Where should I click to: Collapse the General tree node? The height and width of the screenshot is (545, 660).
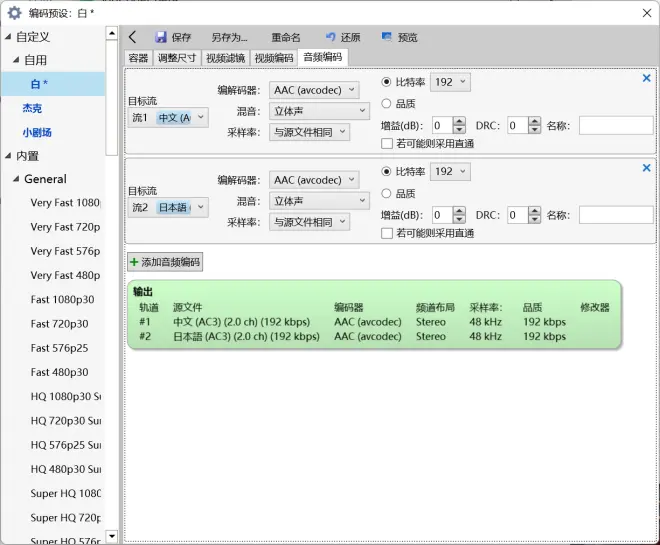point(16,179)
